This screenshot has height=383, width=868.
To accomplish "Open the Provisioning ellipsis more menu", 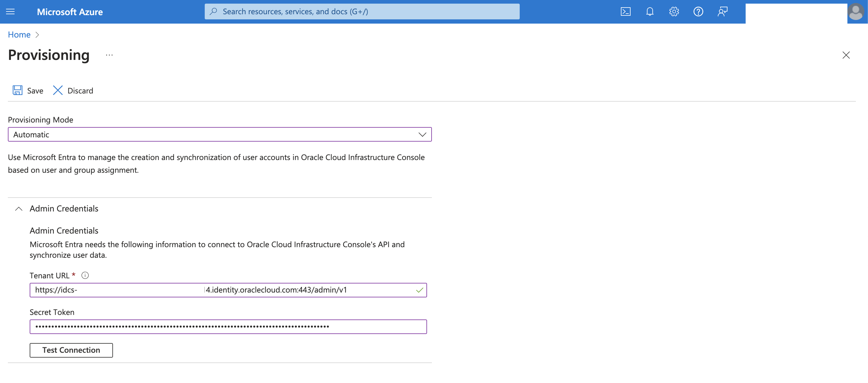I will point(109,55).
